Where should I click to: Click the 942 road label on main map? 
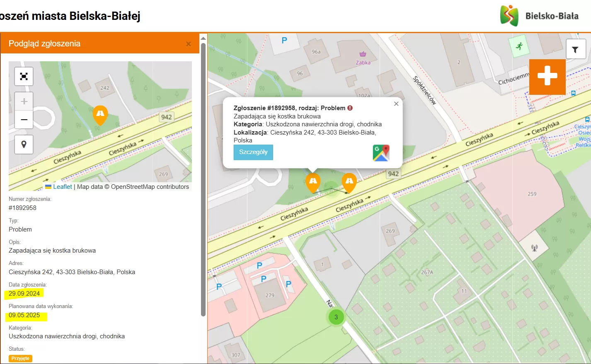[393, 174]
